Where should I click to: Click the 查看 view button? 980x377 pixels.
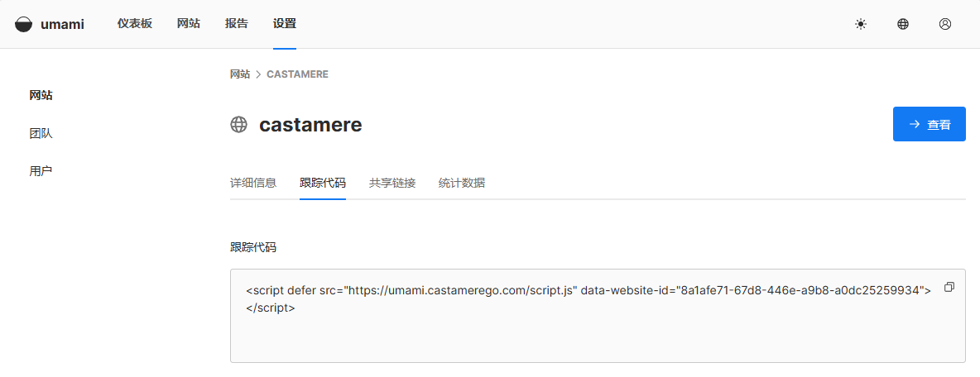pyautogui.click(x=930, y=124)
